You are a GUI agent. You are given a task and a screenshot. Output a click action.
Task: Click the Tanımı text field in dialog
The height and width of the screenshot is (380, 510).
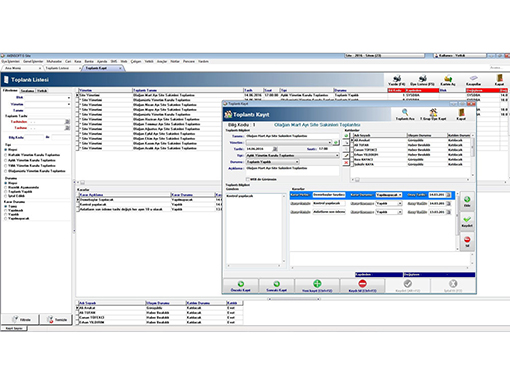coord(292,136)
